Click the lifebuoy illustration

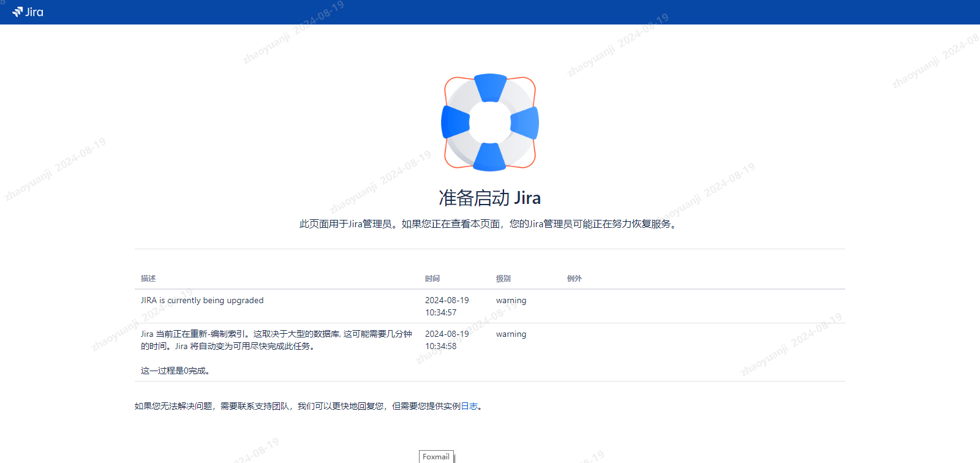click(490, 122)
